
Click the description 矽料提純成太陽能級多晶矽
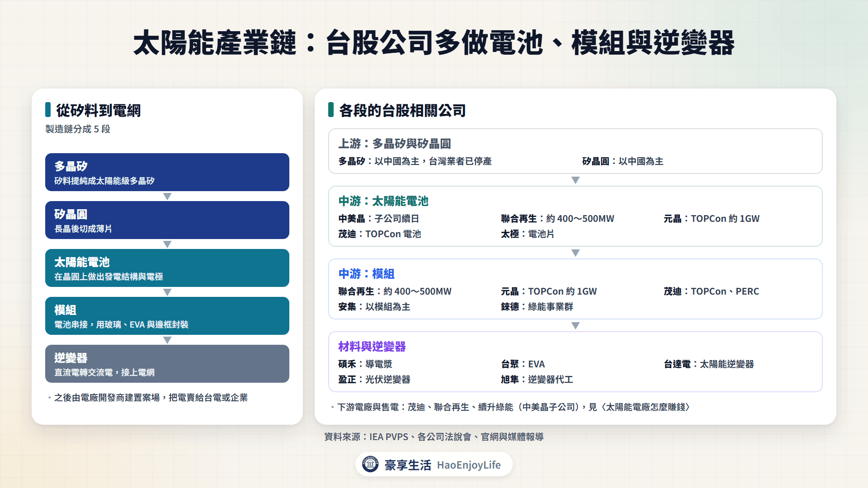[104, 181]
